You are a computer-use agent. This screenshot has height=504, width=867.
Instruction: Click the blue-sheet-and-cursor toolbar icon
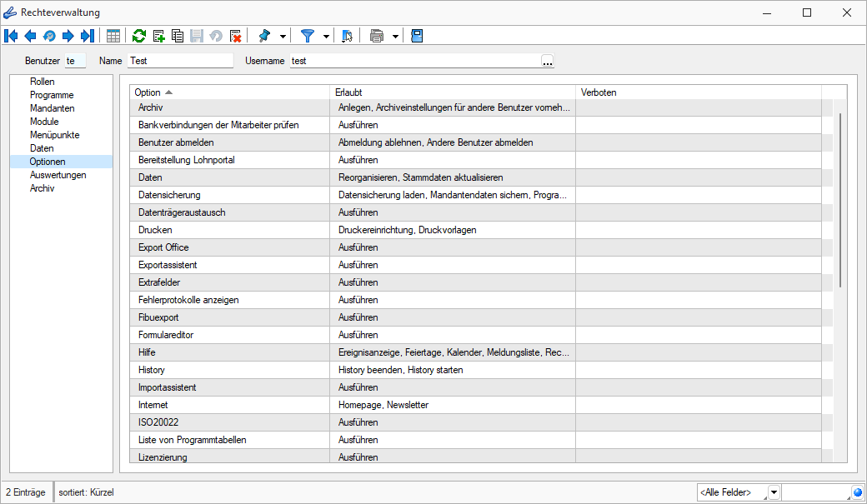coord(347,36)
